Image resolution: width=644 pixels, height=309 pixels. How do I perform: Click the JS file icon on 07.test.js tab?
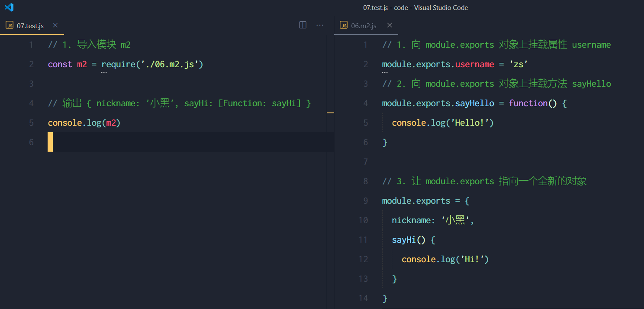click(10, 26)
